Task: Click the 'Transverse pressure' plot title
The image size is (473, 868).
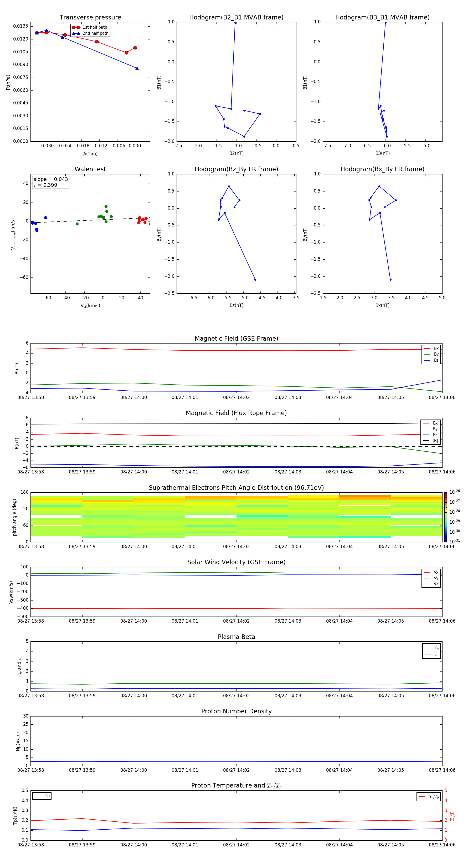Action: pos(90,18)
